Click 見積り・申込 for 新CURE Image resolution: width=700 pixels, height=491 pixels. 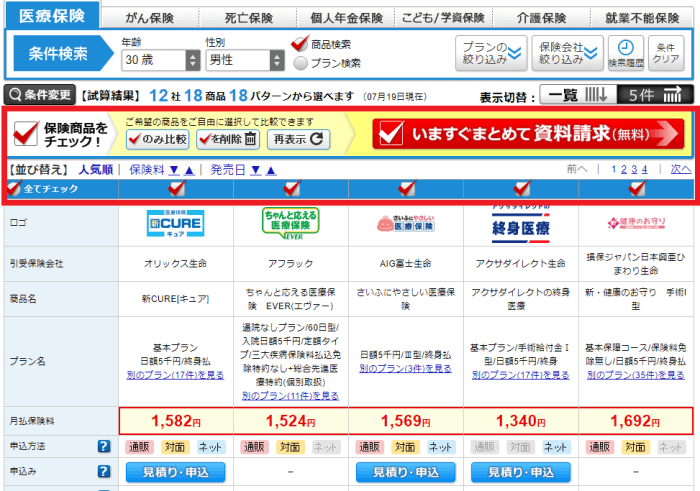coord(175,472)
